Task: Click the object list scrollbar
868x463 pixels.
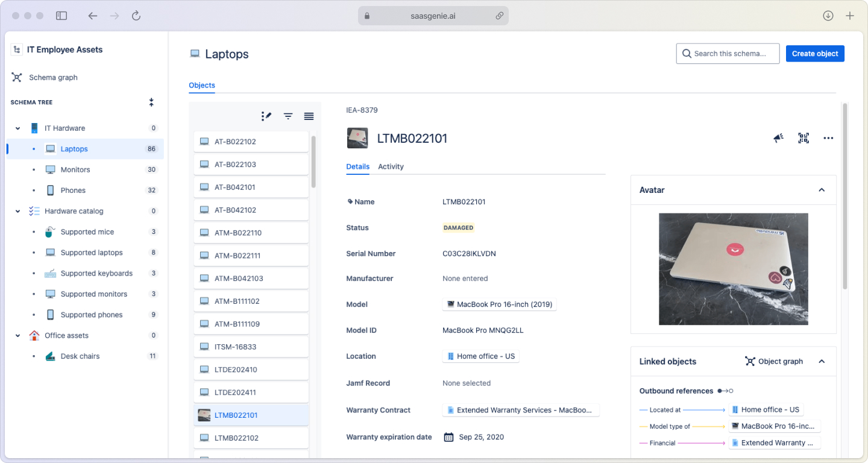Action: [313, 162]
